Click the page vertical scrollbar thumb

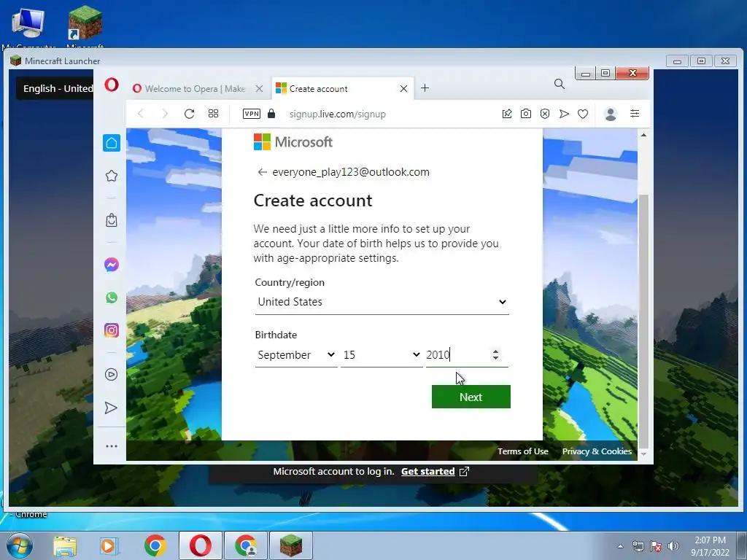643,322
